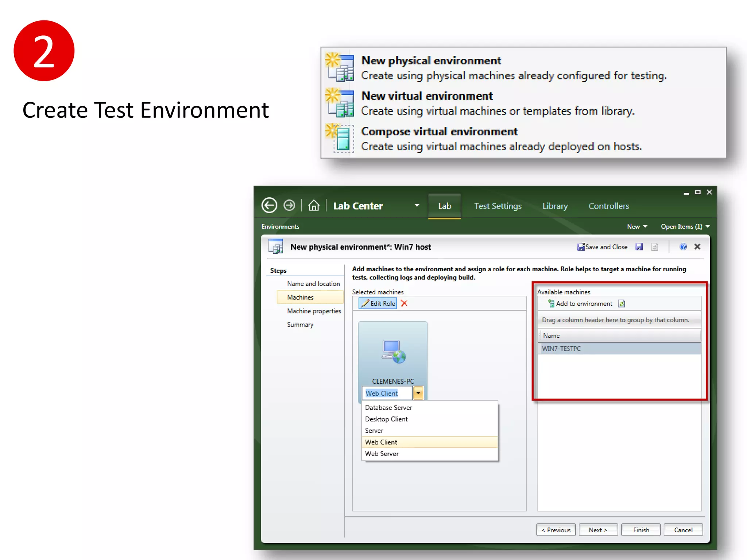The width and height of the screenshot is (747, 560).
Task: Click the floppy disk Save icon
Action: click(639, 247)
